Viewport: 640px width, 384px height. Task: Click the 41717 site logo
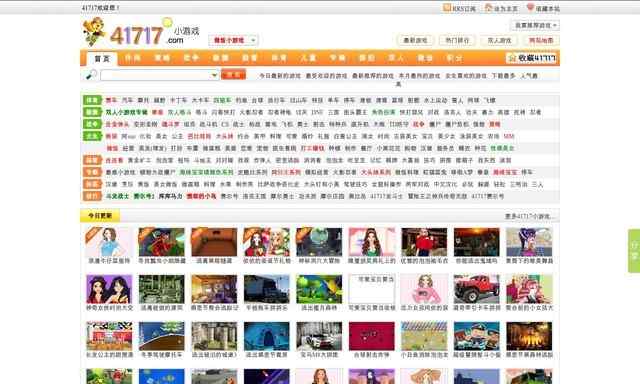click(x=141, y=32)
